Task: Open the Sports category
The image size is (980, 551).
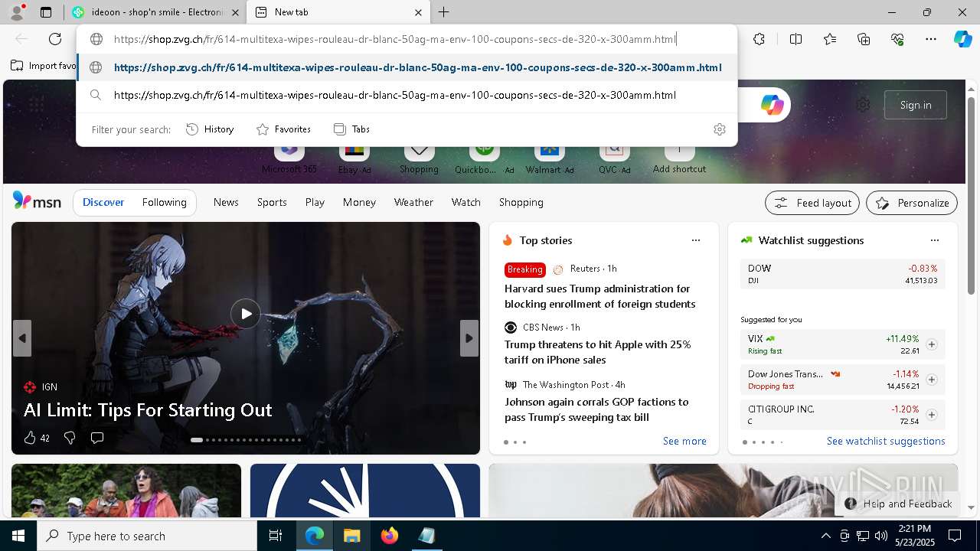Action: click(x=272, y=202)
